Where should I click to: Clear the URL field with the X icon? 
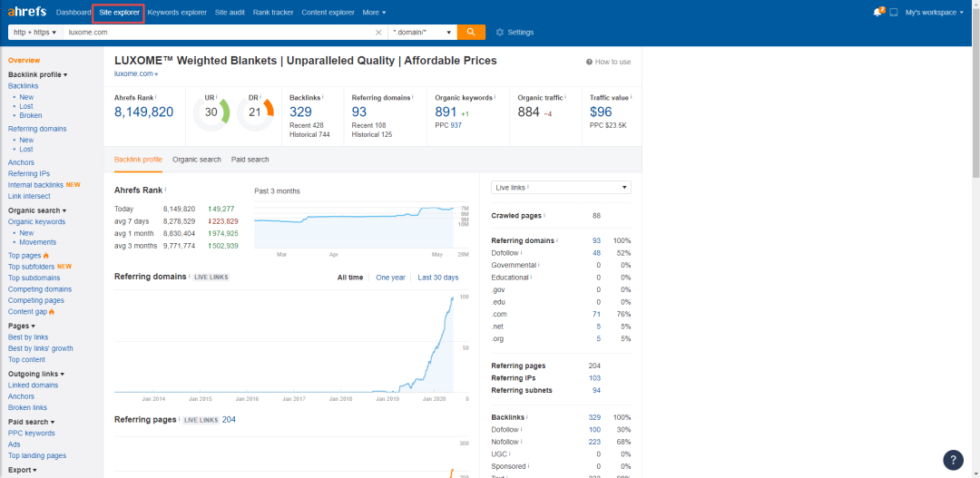click(x=378, y=32)
